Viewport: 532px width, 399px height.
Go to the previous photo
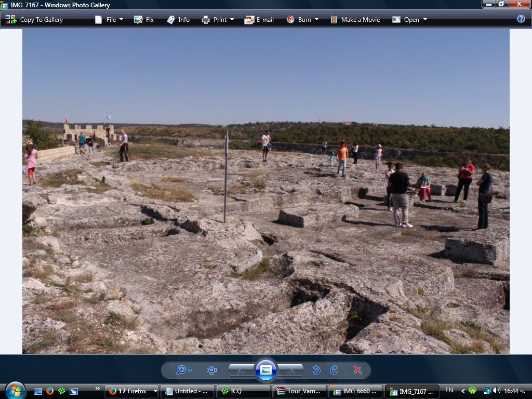tap(241, 370)
